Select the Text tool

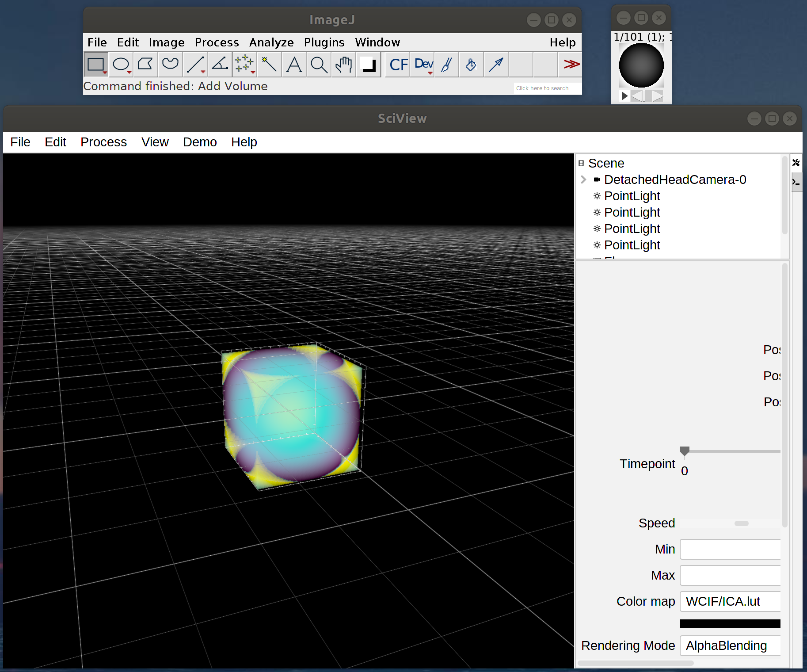[x=294, y=65]
